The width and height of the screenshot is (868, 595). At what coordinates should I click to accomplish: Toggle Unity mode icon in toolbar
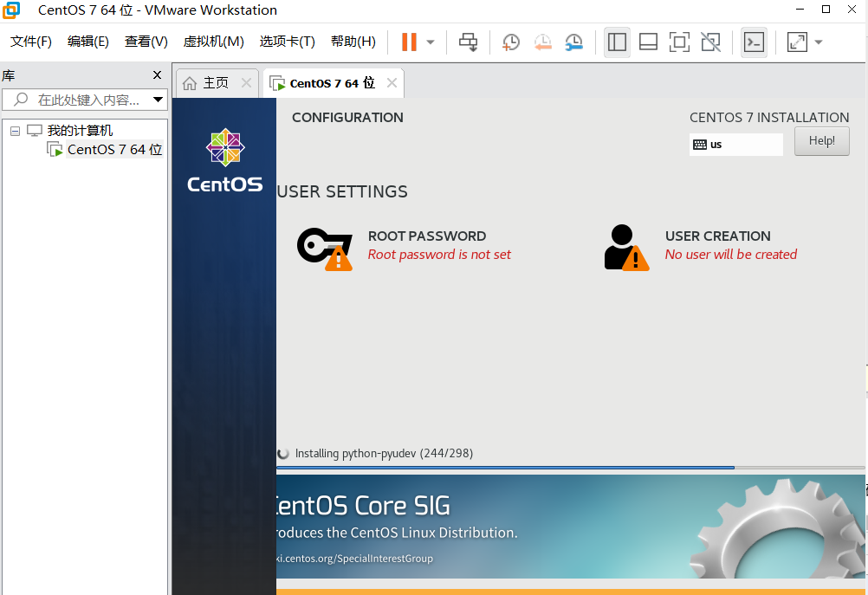tap(711, 42)
